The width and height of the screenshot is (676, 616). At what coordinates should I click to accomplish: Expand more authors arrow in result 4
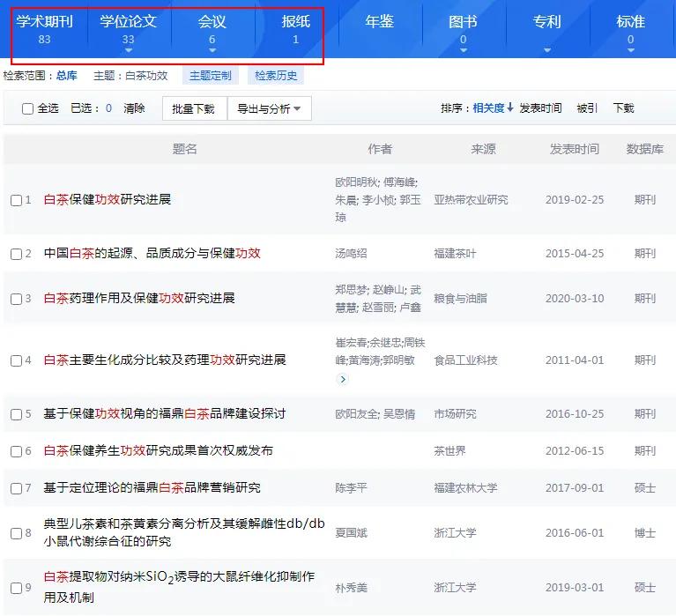click(343, 379)
